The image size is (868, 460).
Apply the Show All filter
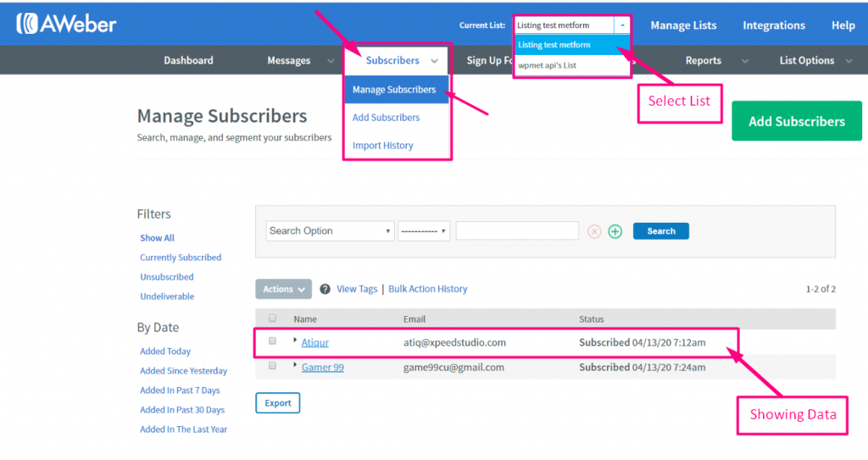(157, 238)
